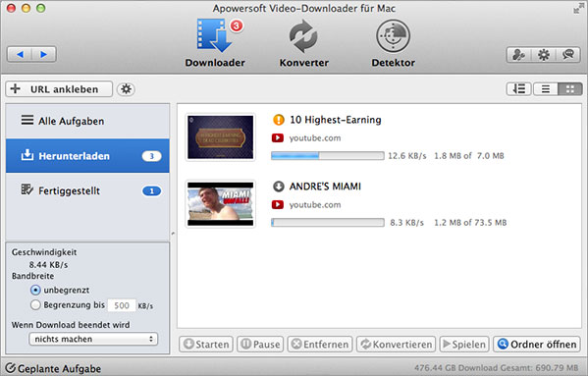The height and width of the screenshot is (376, 588).
Task: Click the Spielen button
Action: point(464,345)
